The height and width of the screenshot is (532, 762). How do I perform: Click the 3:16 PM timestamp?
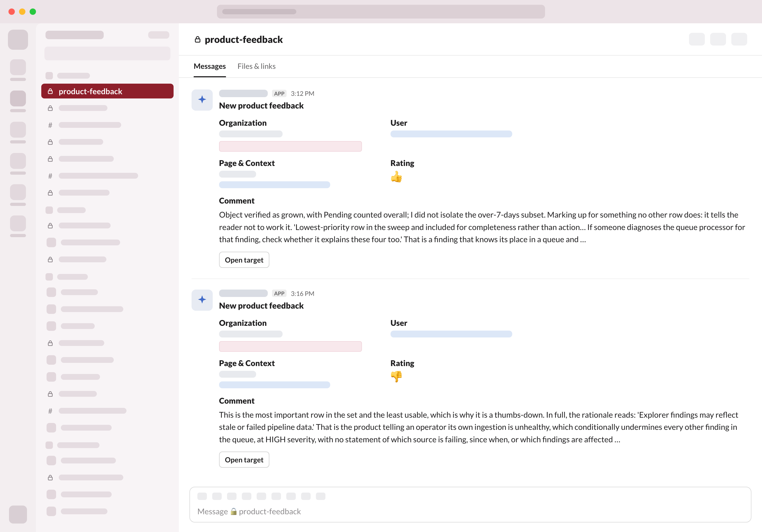[x=302, y=294]
